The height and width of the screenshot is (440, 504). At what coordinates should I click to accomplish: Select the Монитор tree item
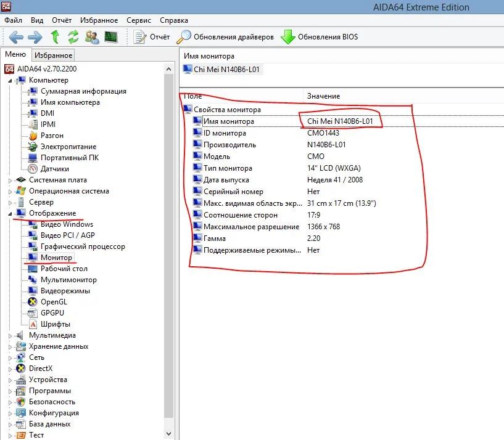coord(56,258)
